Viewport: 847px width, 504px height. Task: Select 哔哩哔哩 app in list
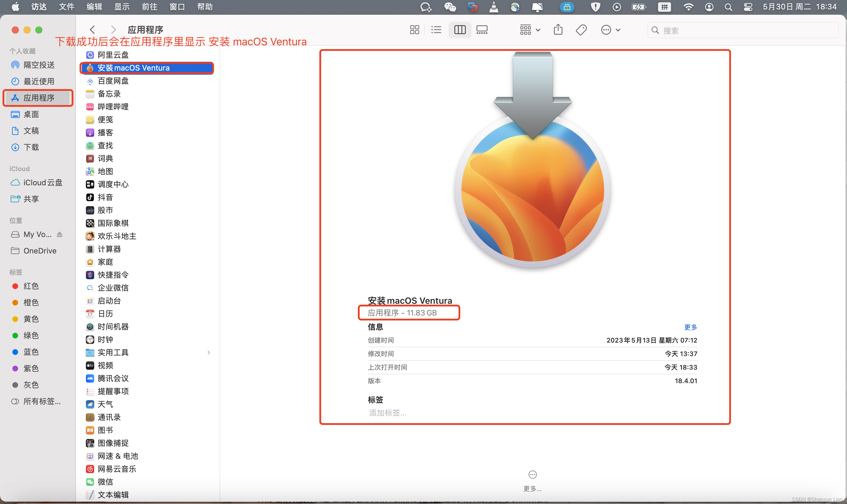click(x=147, y=107)
